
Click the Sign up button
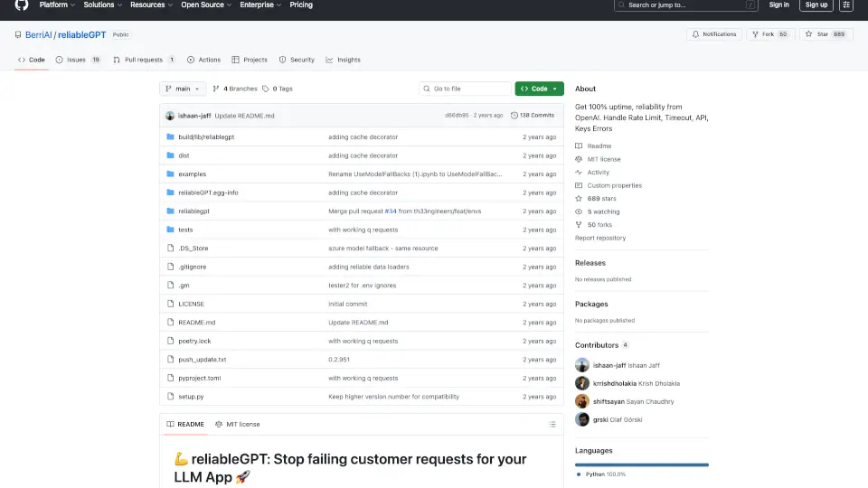click(x=816, y=5)
